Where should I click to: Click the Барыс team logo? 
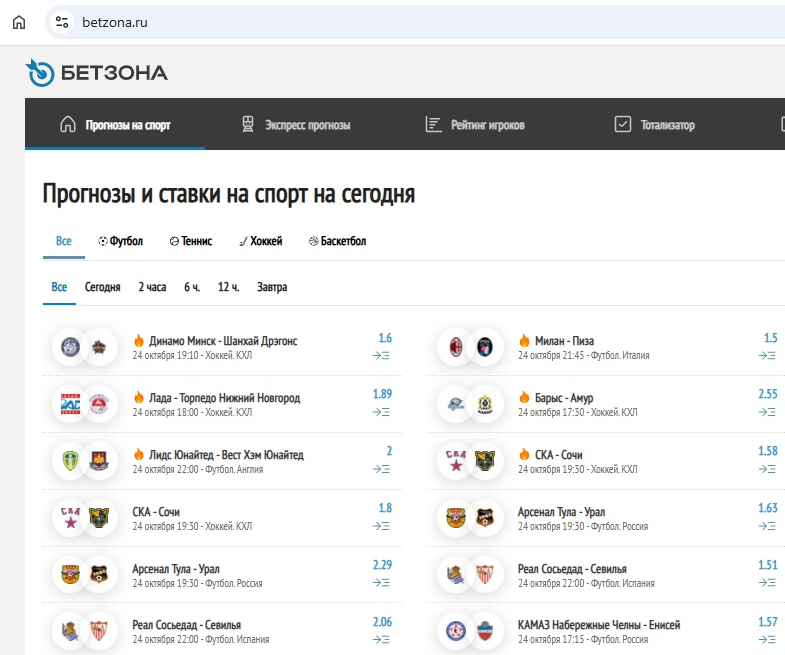click(x=456, y=404)
